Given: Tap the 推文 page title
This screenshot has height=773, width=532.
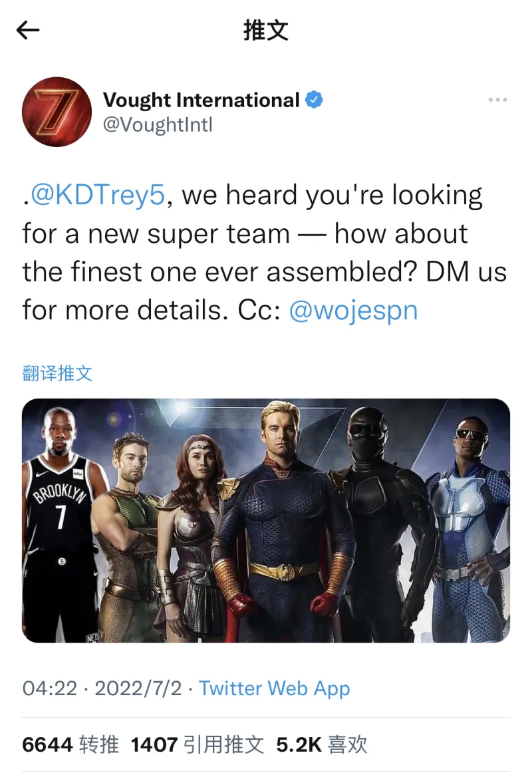Looking at the screenshot, I should point(266,31).
